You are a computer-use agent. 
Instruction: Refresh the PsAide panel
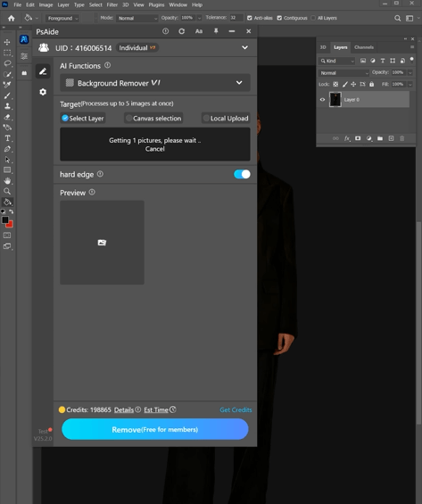pos(182,31)
